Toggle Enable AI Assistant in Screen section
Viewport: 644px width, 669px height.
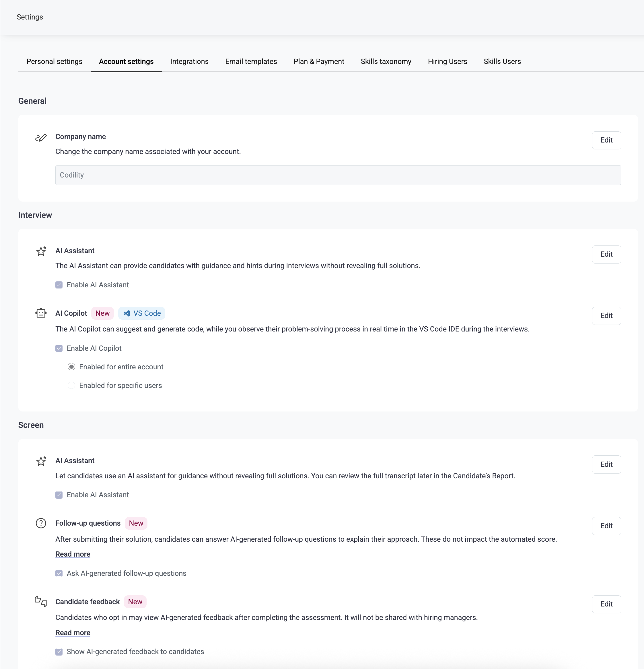point(59,495)
